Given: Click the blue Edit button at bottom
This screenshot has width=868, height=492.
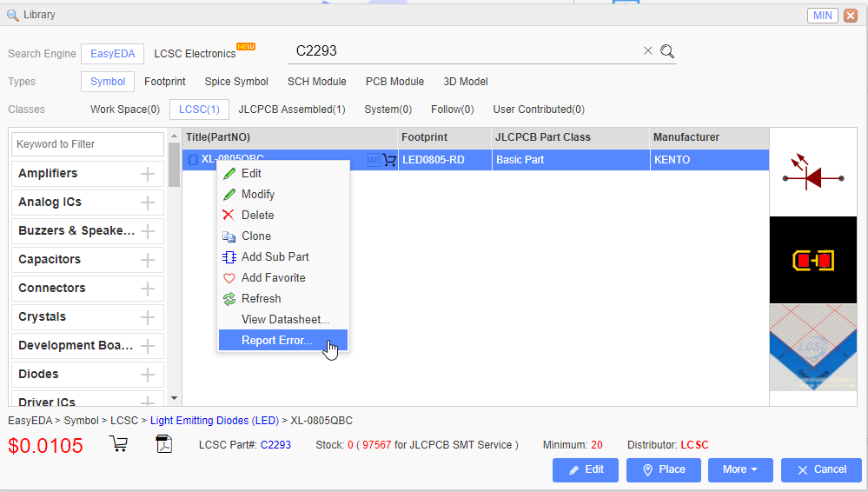Looking at the screenshot, I should [585, 470].
